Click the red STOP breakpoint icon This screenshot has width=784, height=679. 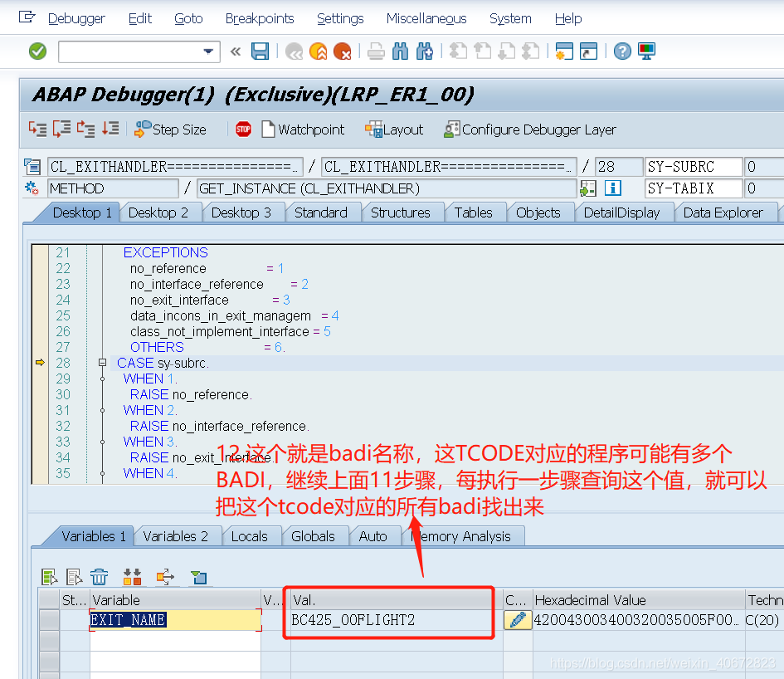pos(244,129)
